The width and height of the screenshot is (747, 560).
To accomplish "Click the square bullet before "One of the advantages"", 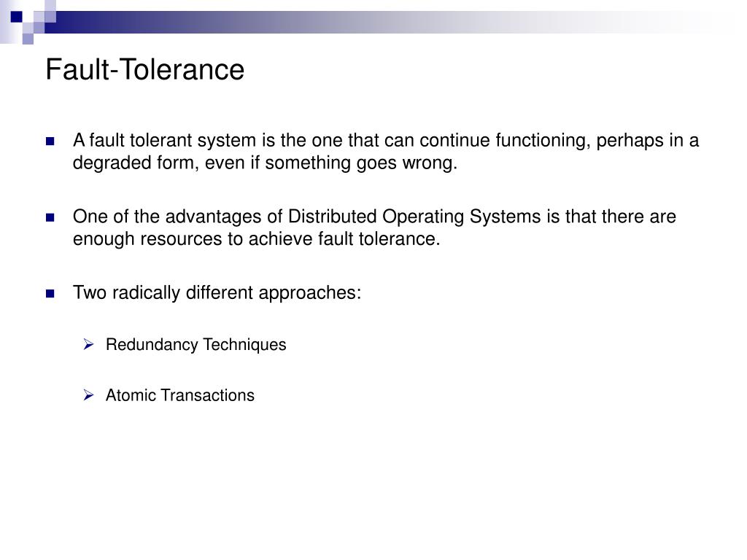I will click(x=50, y=217).
